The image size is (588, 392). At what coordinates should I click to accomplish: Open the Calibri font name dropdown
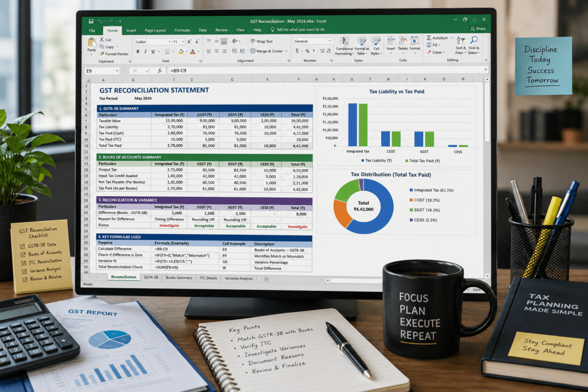click(x=169, y=41)
